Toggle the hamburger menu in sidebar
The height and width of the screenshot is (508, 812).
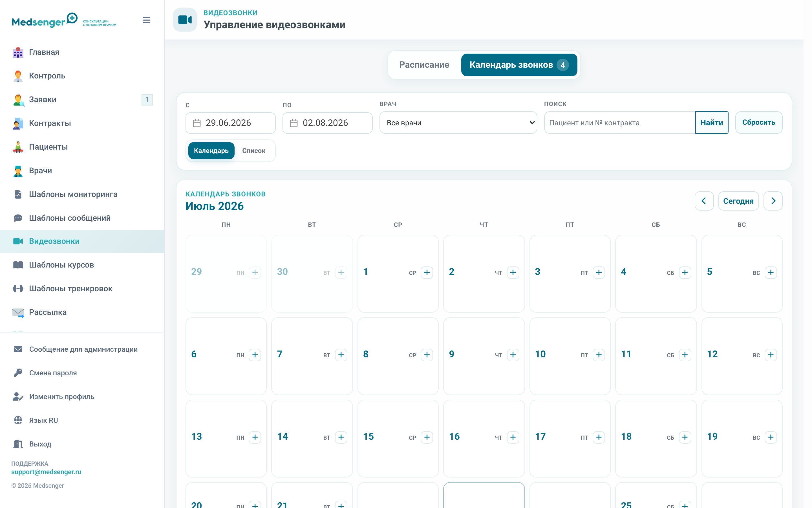pos(146,20)
